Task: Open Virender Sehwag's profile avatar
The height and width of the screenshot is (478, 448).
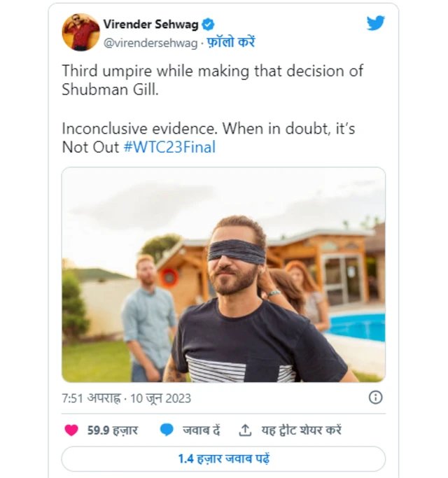Action: [81, 32]
